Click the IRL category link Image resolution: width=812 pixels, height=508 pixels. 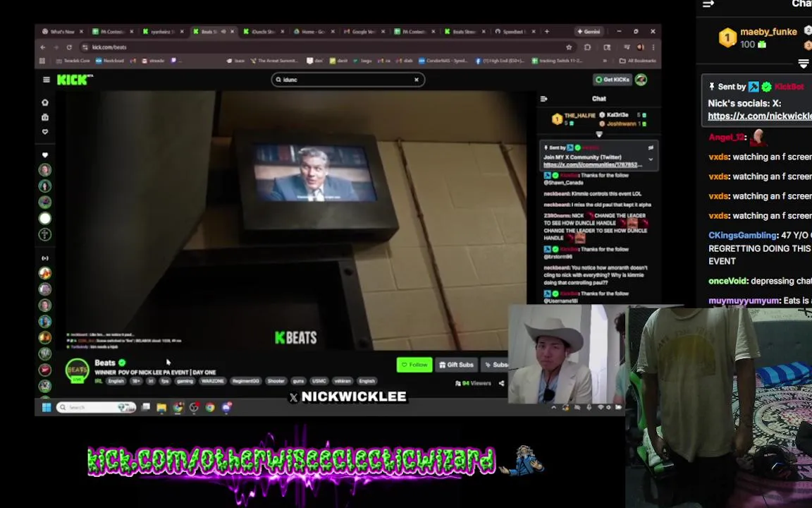click(99, 381)
